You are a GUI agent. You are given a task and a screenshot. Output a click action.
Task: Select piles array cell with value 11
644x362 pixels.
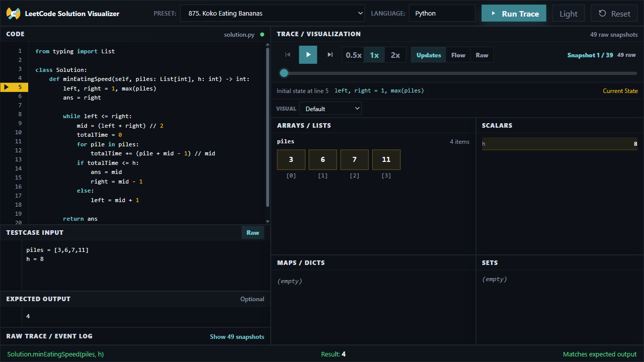(386, 159)
